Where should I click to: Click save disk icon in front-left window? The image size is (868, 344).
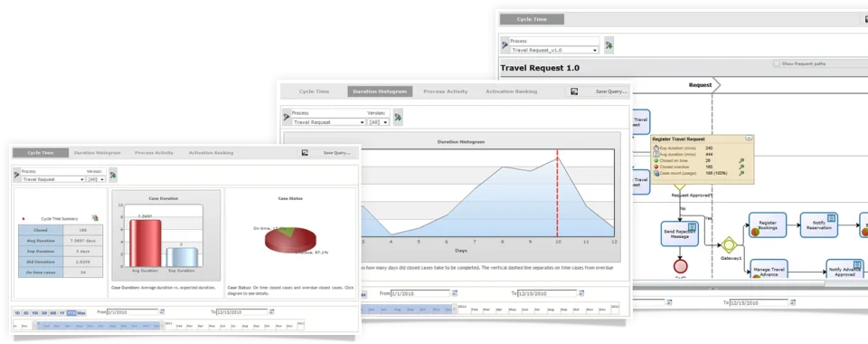[x=305, y=153]
